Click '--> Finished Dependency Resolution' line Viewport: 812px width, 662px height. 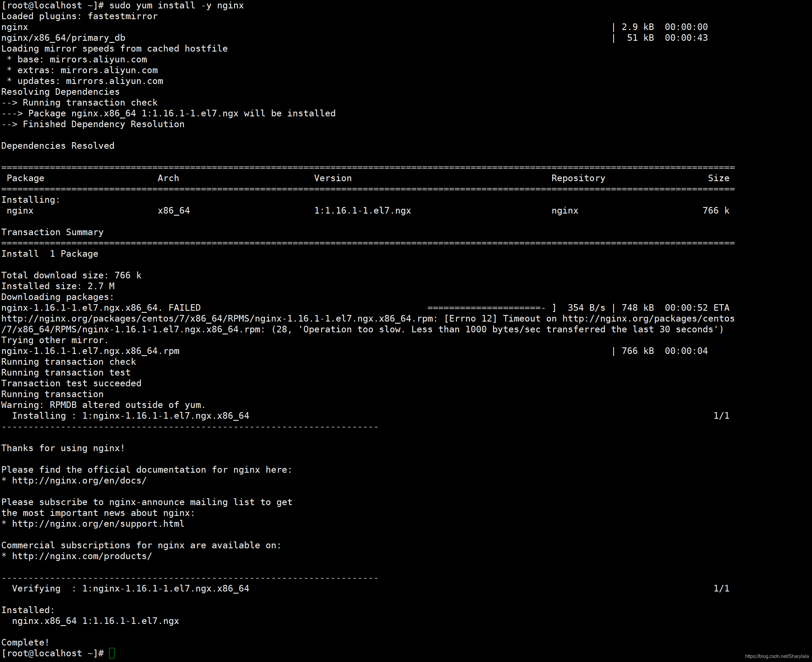pos(93,124)
